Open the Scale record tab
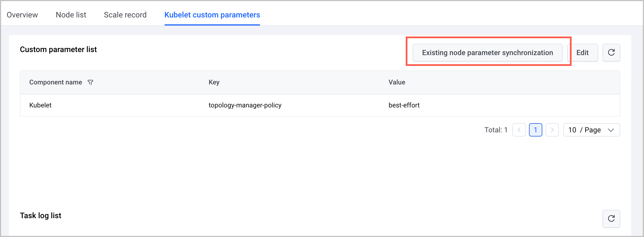The height and width of the screenshot is (237, 644). pos(125,15)
